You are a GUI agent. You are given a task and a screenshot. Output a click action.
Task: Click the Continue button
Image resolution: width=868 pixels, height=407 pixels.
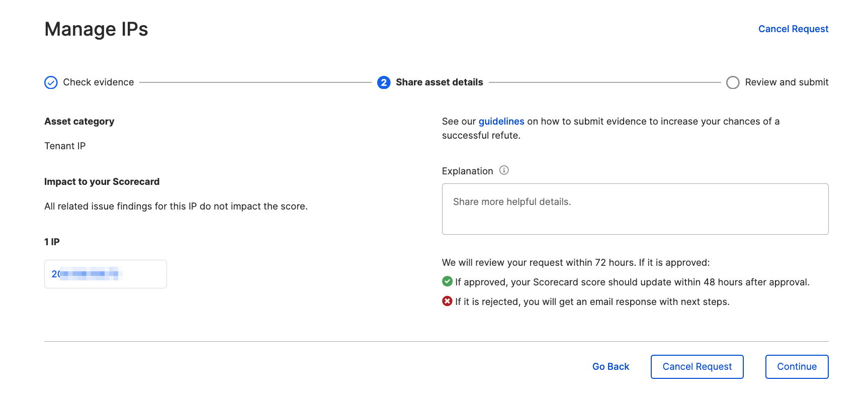pyautogui.click(x=797, y=367)
